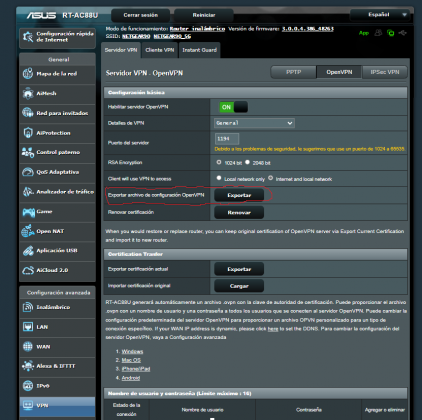Viewport: 422px width, 420px height.
Task: Click the Renovar certification button
Action: point(239,212)
